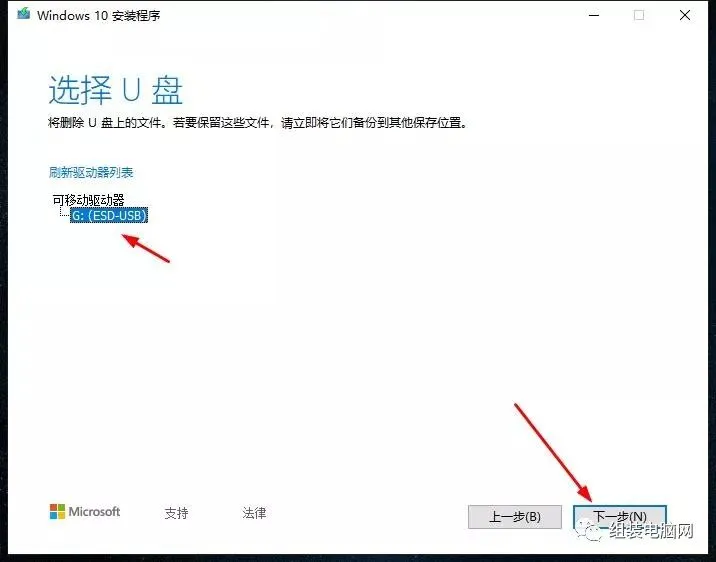Screen dimensions: 716x562
Task: Minimize the Windows 10 setup window
Action: 594,15
